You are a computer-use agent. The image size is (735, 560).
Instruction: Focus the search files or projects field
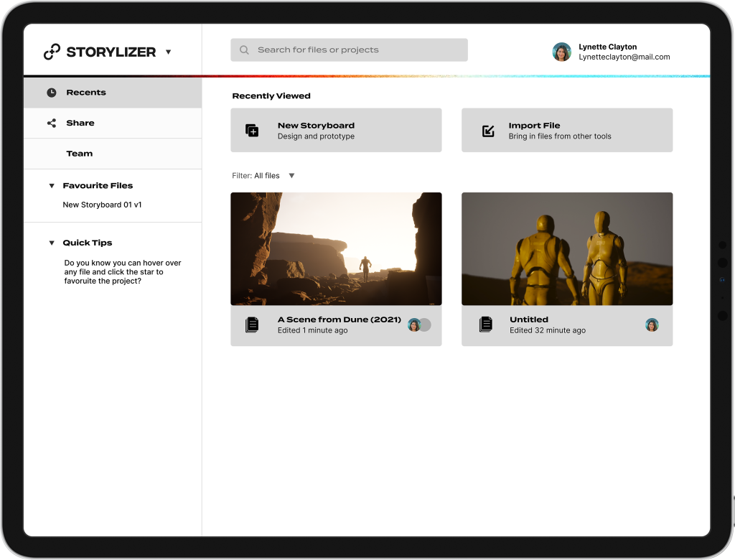pyautogui.click(x=349, y=50)
